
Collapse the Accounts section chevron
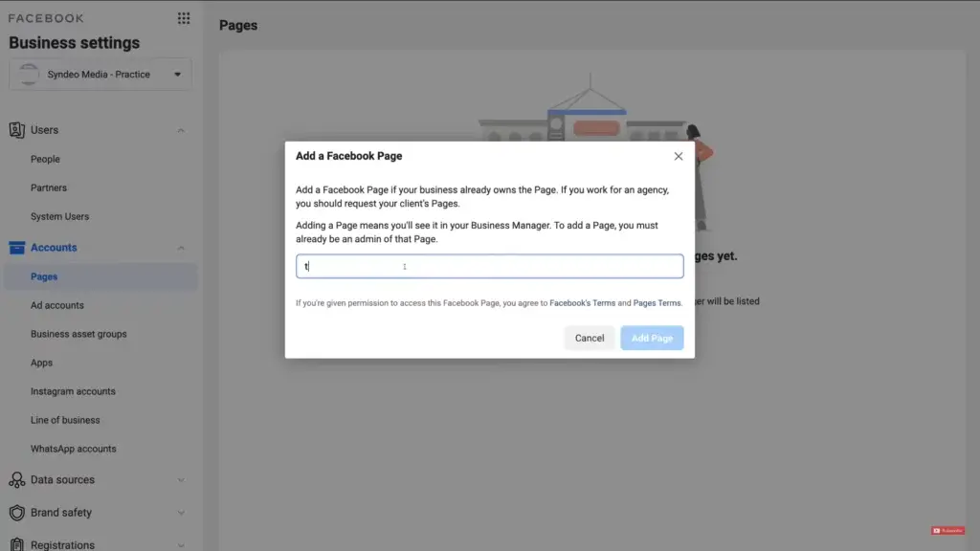coord(181,248)
